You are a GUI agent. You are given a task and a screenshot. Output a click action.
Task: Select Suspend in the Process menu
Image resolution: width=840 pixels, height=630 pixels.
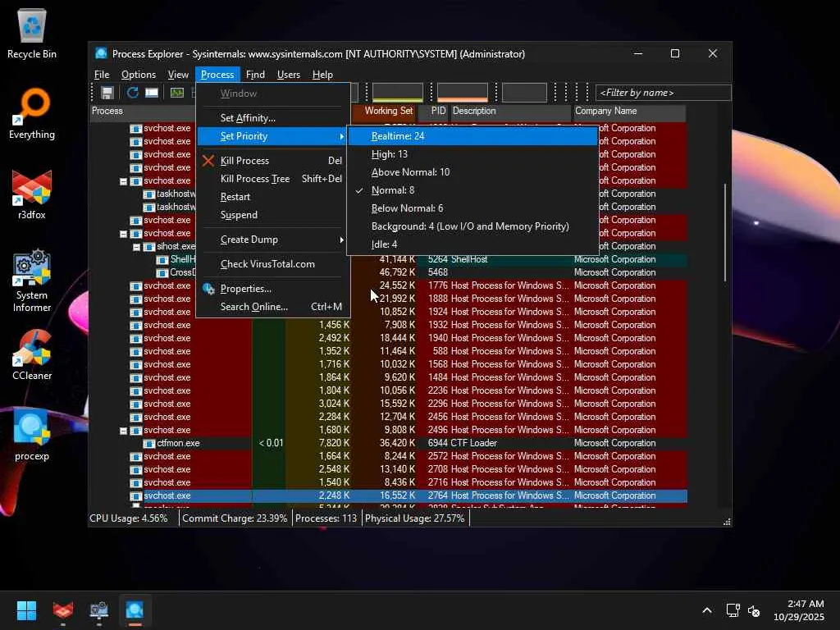tap(273, 215)
